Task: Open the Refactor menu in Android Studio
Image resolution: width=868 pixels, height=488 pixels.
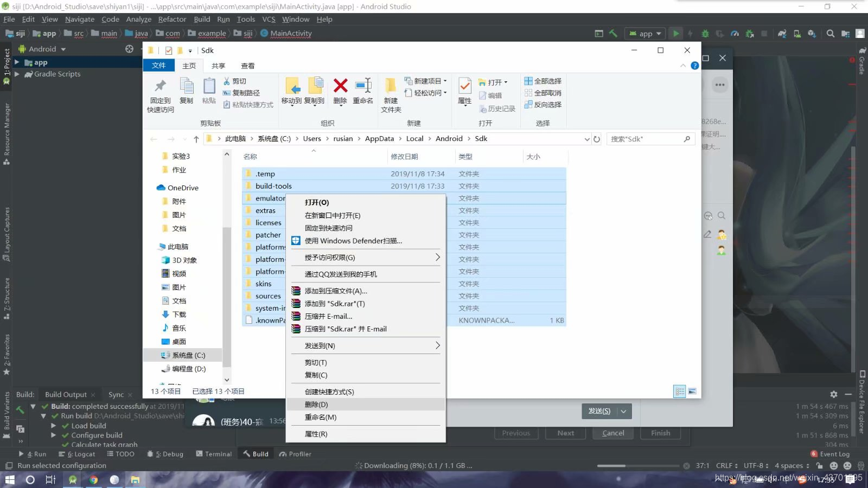Action: (172, 19)
